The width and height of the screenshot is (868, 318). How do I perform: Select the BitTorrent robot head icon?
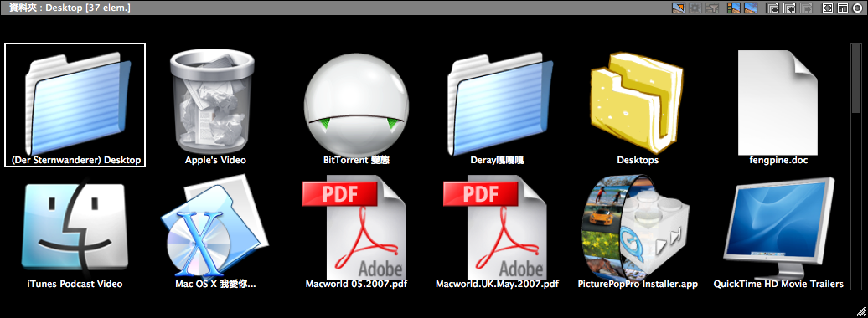coord(357,105)
